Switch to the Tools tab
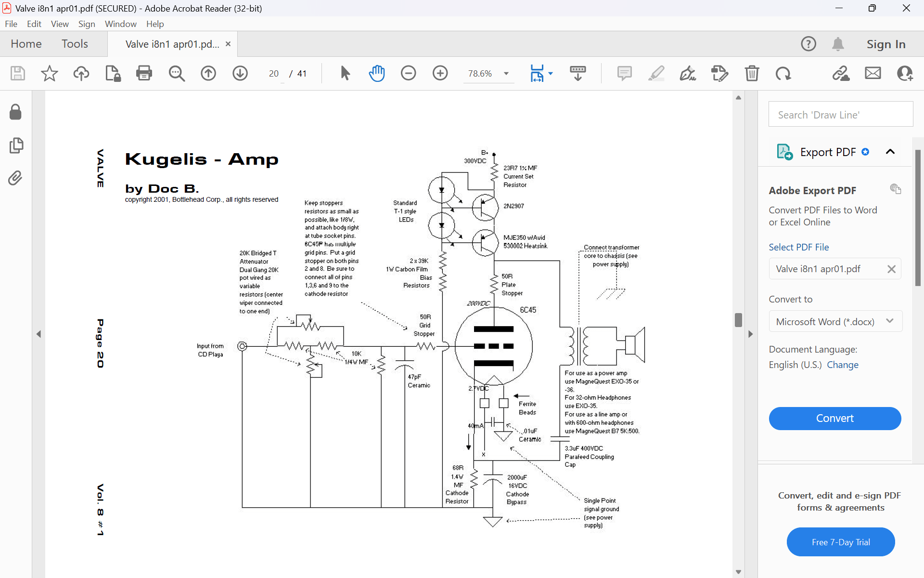Viewport: 924px width, 578px height. coord(75,44)
